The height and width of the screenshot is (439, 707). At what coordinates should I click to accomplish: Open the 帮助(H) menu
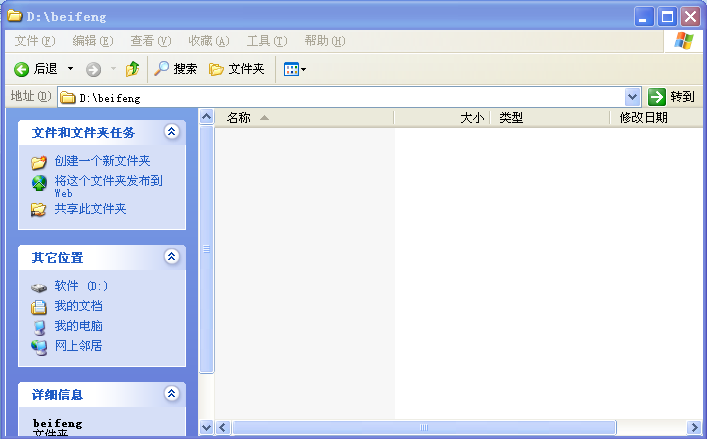(x=325, y=41)
